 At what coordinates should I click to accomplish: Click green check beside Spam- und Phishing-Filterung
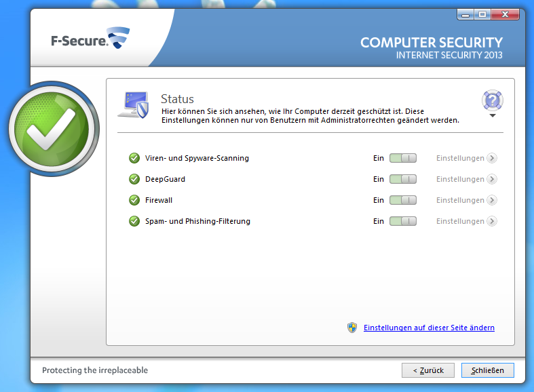134,221
